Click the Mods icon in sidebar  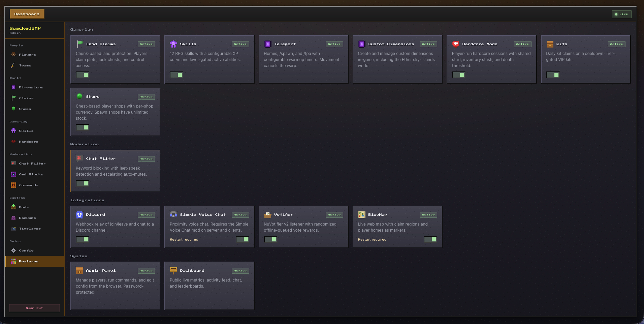[x=13, y=207]
